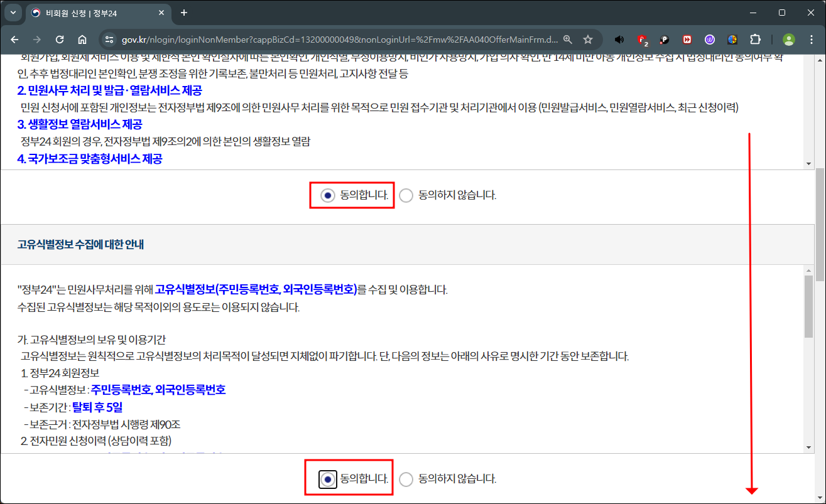Open Chrome's three-dot menu
Image resolution: width=826 pixels, height=504 pixels.
click(810, 40)
